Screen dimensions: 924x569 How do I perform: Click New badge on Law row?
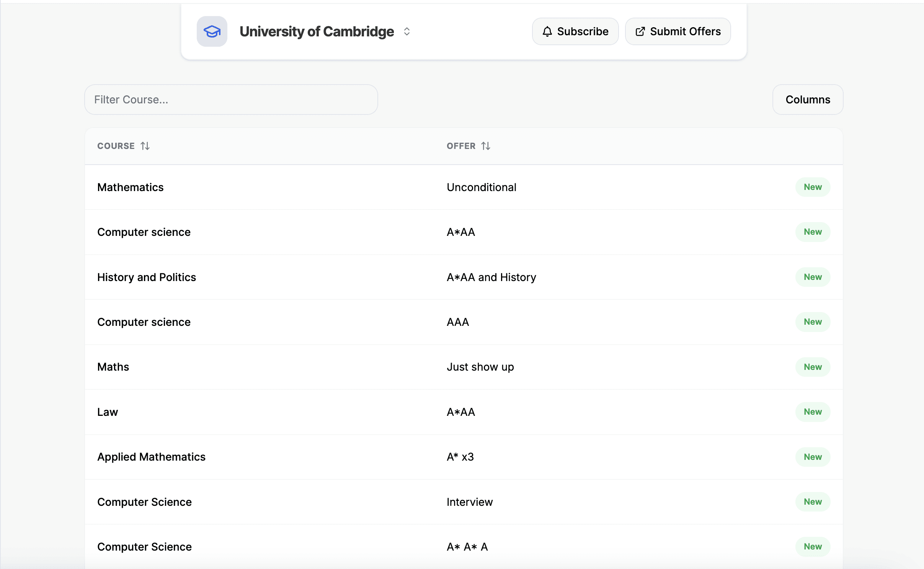(812, 412)
